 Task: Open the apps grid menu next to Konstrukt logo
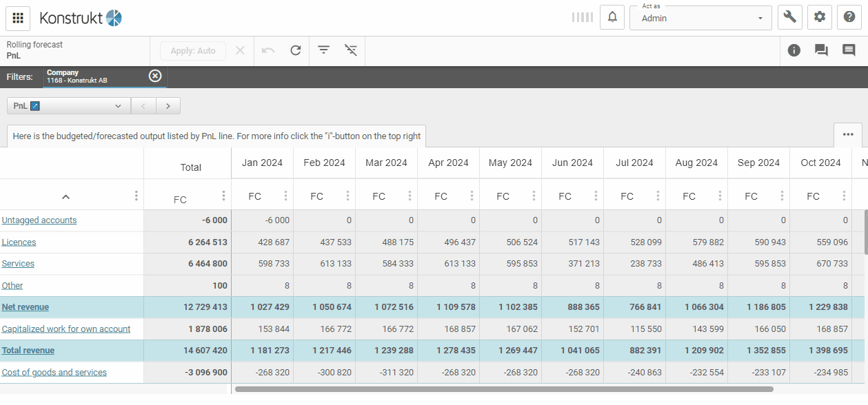pyautogui.click(x=17, y=18)
